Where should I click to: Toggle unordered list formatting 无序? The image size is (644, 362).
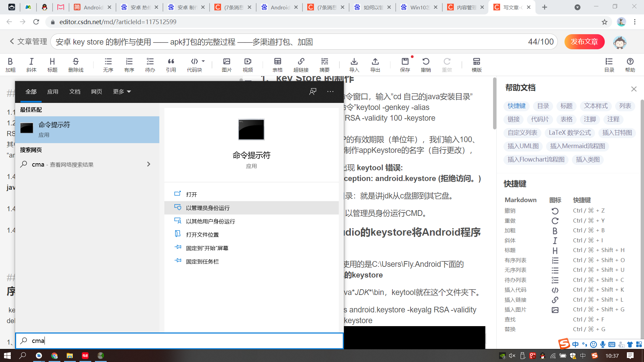coord(108,64)
